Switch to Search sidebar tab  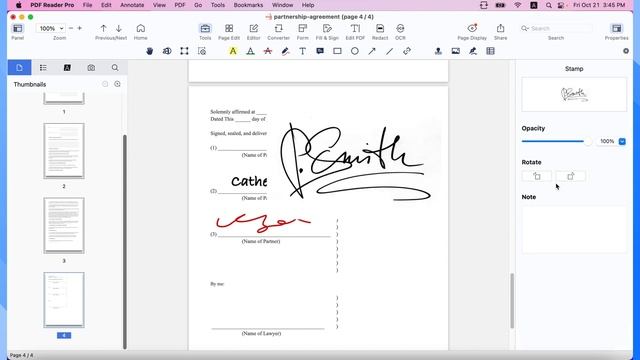coord(115,68)
